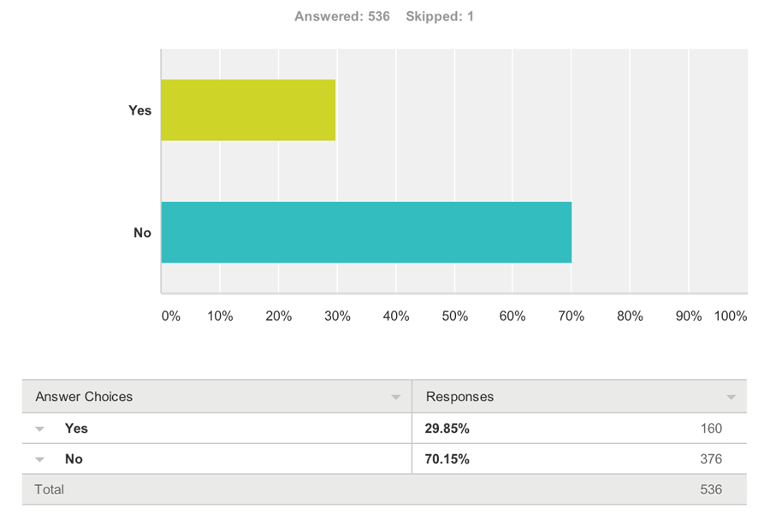Expand the Yes row arrow in the table
The height and width of the screenshot is (532, 770).
coord(40,429)
